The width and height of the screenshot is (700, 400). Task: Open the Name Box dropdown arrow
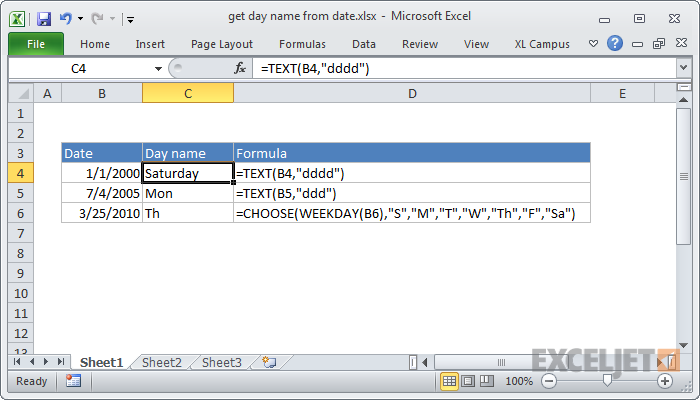click(x=158, y=68)
